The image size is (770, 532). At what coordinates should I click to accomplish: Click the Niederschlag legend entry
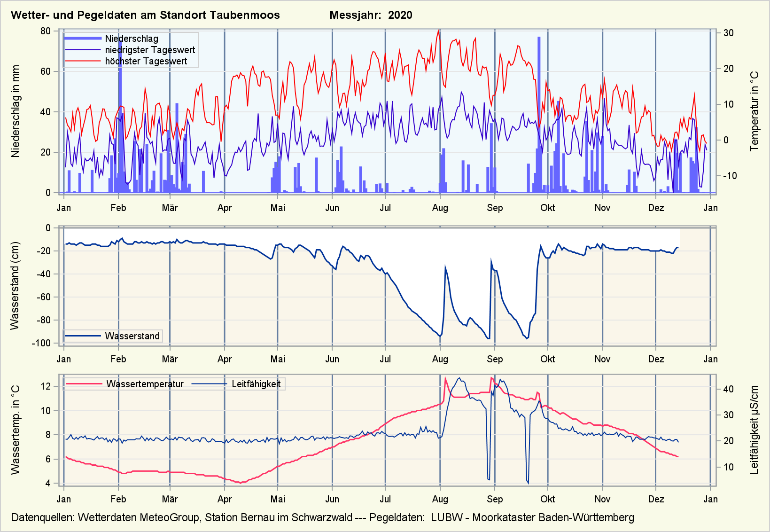pos(131,39)
